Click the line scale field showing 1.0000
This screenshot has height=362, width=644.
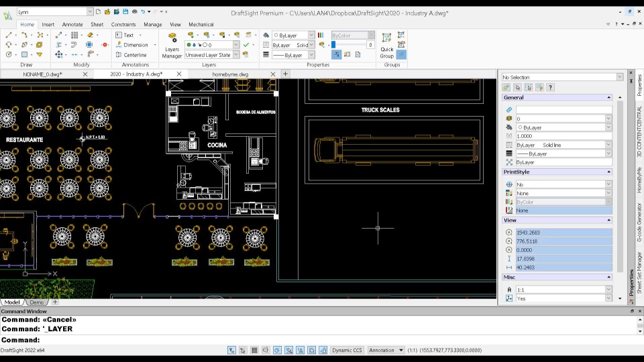[563, 136]
